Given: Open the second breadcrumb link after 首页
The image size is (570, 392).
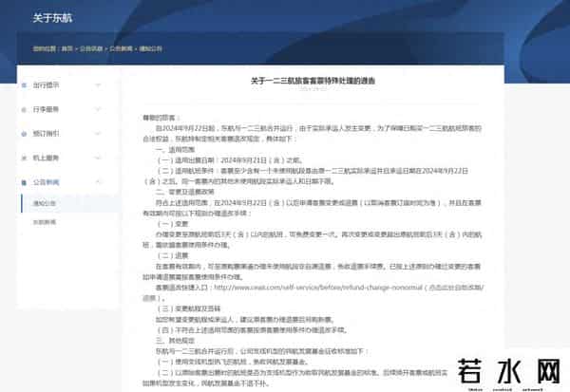Looking at the screenshot, I should click(91, 48).
